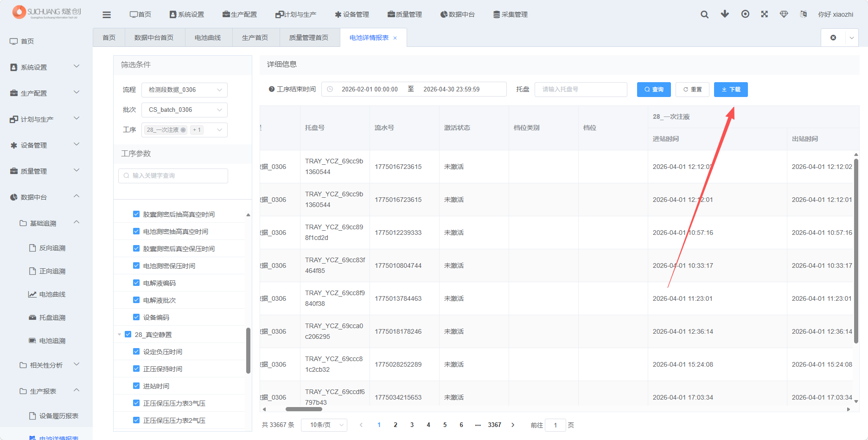This screenshot has height=440, width=868.
Task: Click the circular target icon in header
Action: (x=745, y=14)
